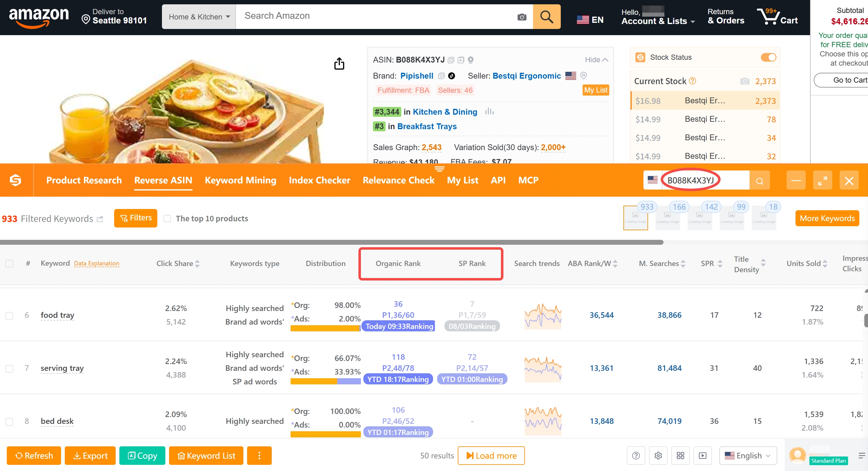Viewport: 868px width, 471px height.
Task: Switch to grid view icon in bottom toolbar
Action: coord(680,456)
